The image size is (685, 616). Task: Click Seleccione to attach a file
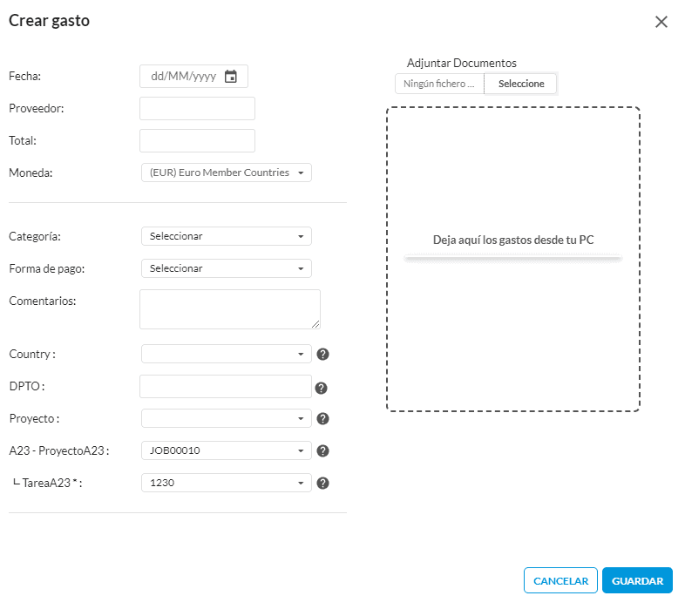[521, 84]
